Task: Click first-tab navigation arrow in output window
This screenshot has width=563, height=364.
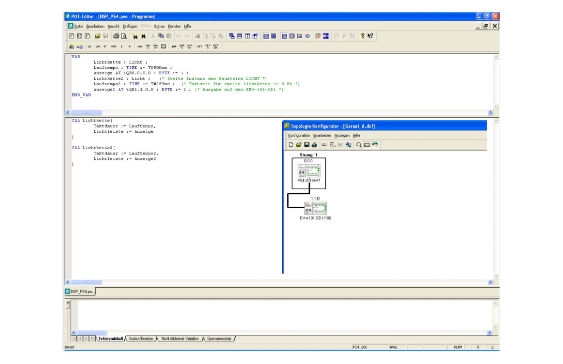Action: 74,339
